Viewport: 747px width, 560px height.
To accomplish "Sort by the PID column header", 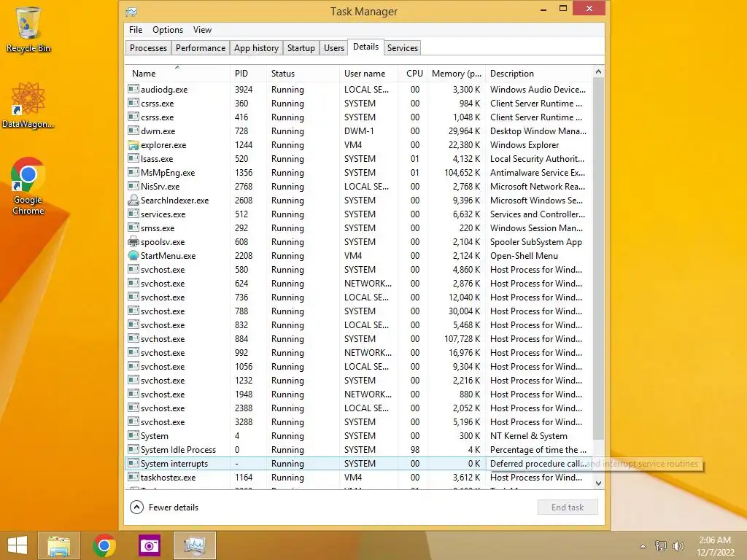I will (248, 73).
